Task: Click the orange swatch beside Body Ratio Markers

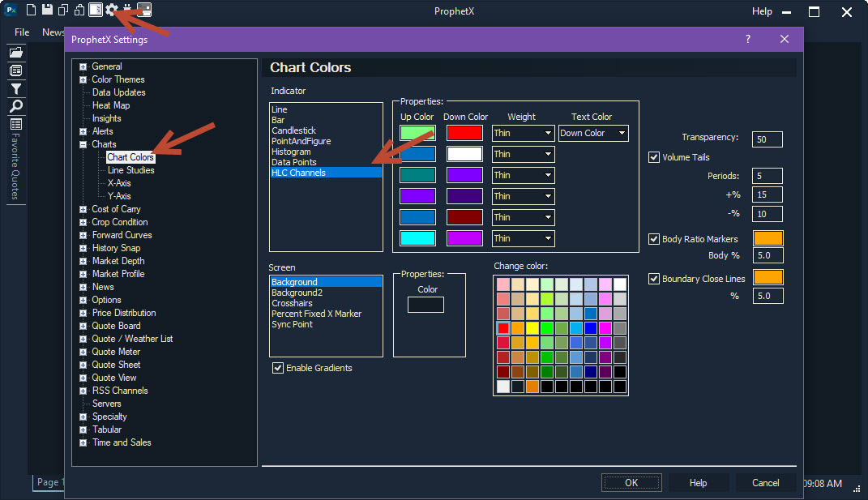Action: coord(768,238)
